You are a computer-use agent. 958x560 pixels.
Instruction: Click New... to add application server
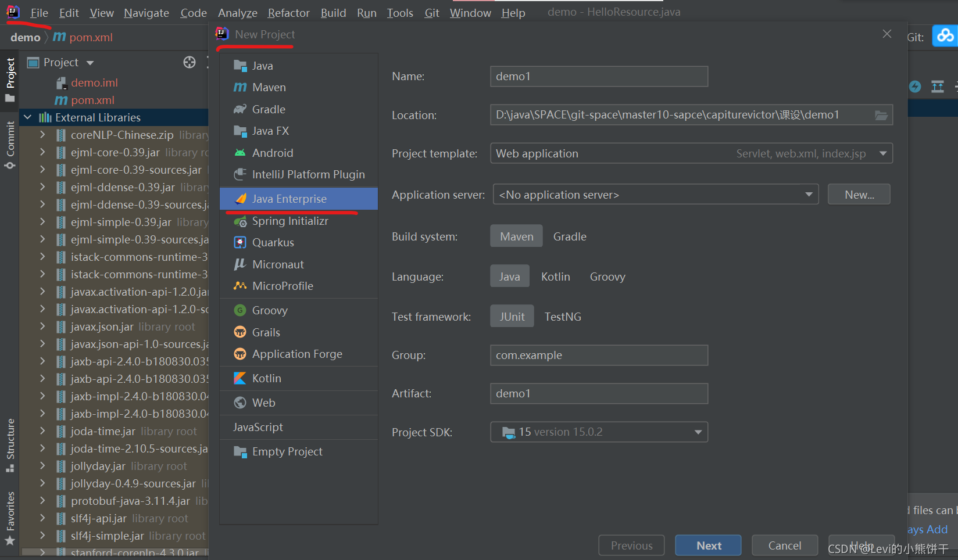pyautogui.click(x=859, y=195)
